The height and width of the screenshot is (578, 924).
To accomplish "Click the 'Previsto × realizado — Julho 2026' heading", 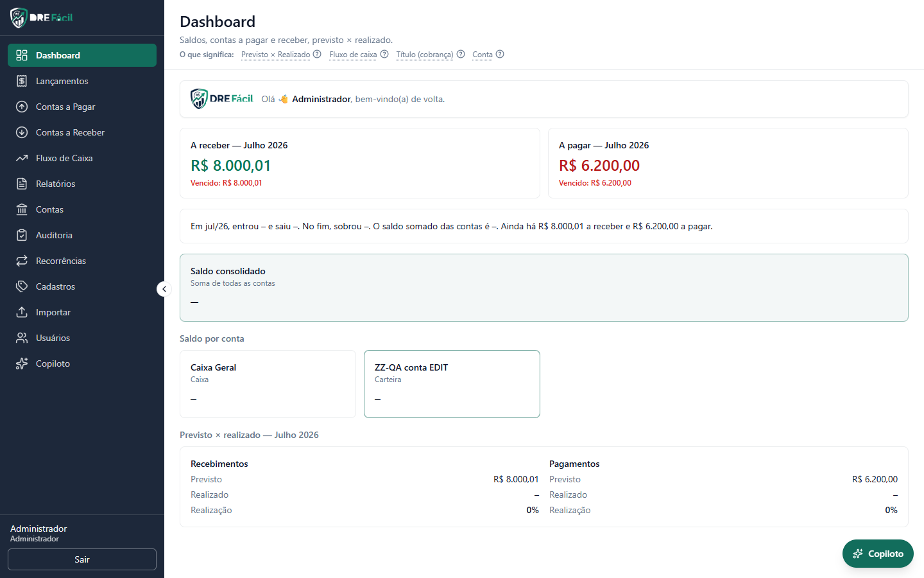I will [249, 435].
